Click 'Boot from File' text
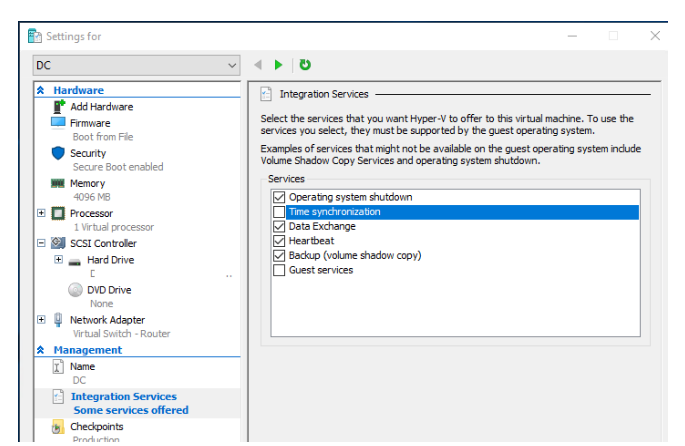This screenshot has height=446, width=685. click(x=103, y=137)
